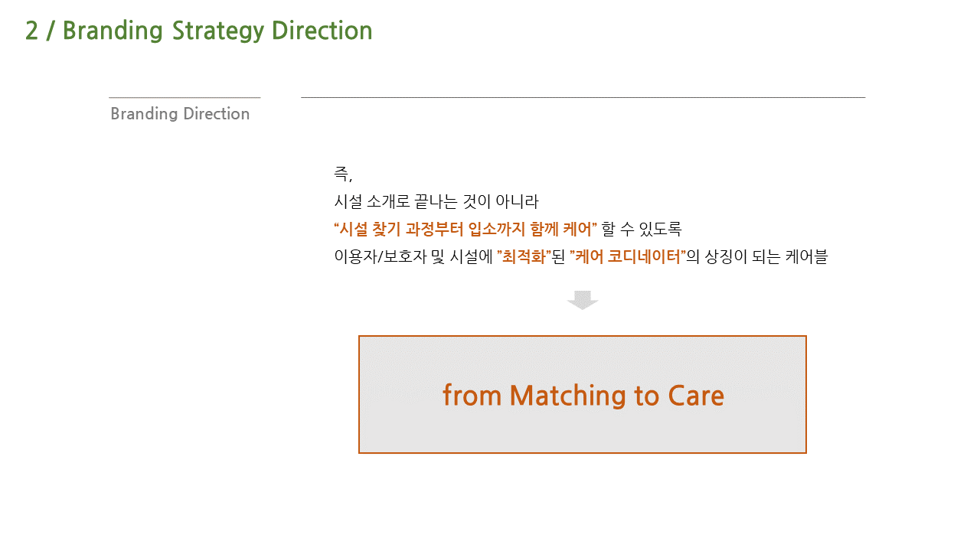
Task: Click the long horizontal divider line
Action: 583,97
